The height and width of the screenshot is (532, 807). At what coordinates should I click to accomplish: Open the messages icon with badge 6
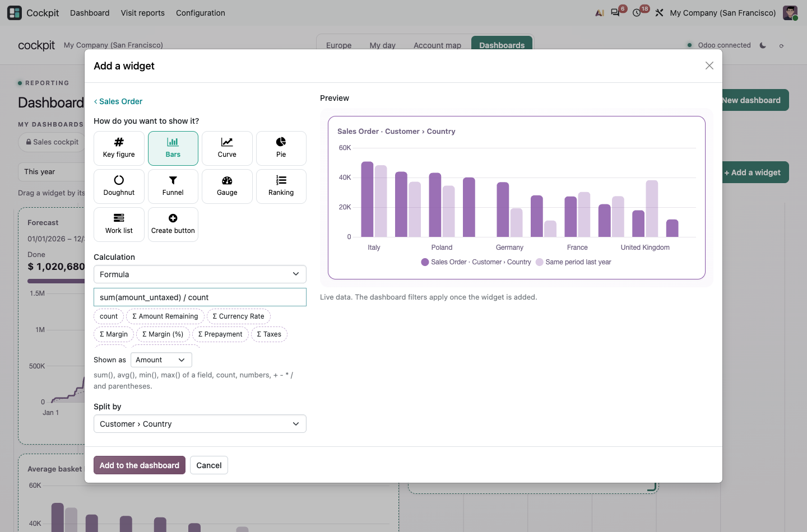click(x=615, y=13)
